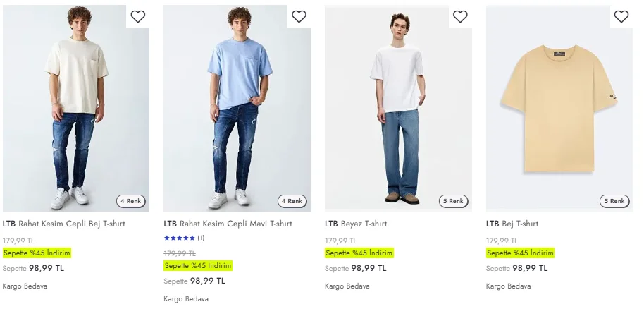Click blue pocket T-shirt model photo
The width and height of the screenshot is (644, 309).
[237, 106]
